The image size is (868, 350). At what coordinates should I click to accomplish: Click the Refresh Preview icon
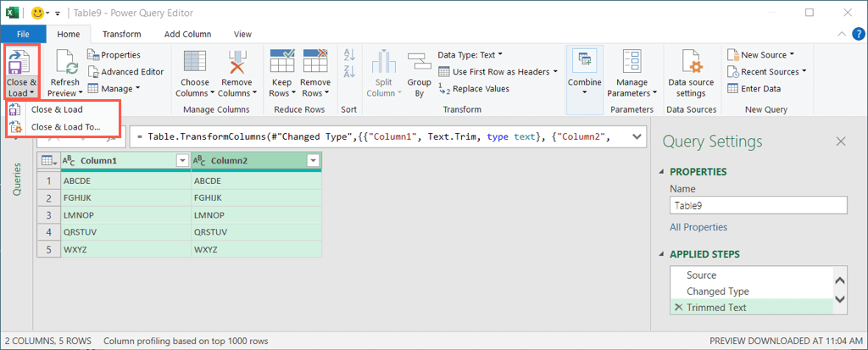(64, 64)
